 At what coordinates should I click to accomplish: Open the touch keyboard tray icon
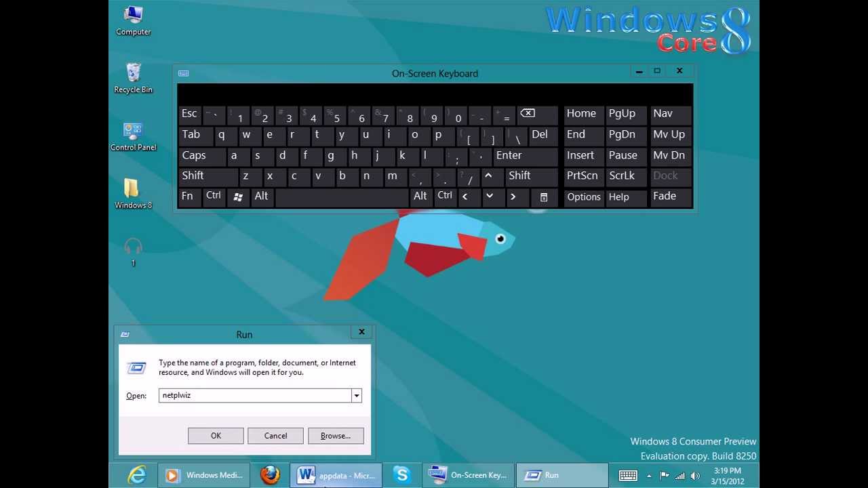click(x=627, y=476)
